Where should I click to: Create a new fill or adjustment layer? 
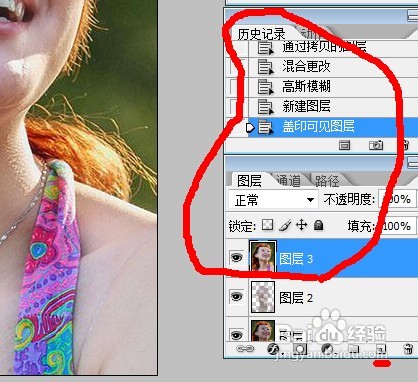(x=328, y=349)
